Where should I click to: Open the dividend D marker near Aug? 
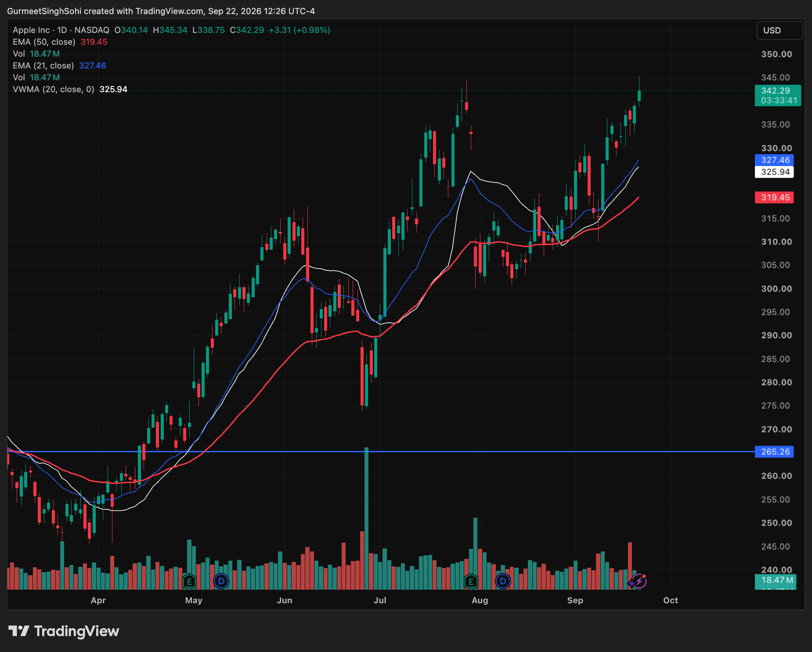(x=503, y=582)
